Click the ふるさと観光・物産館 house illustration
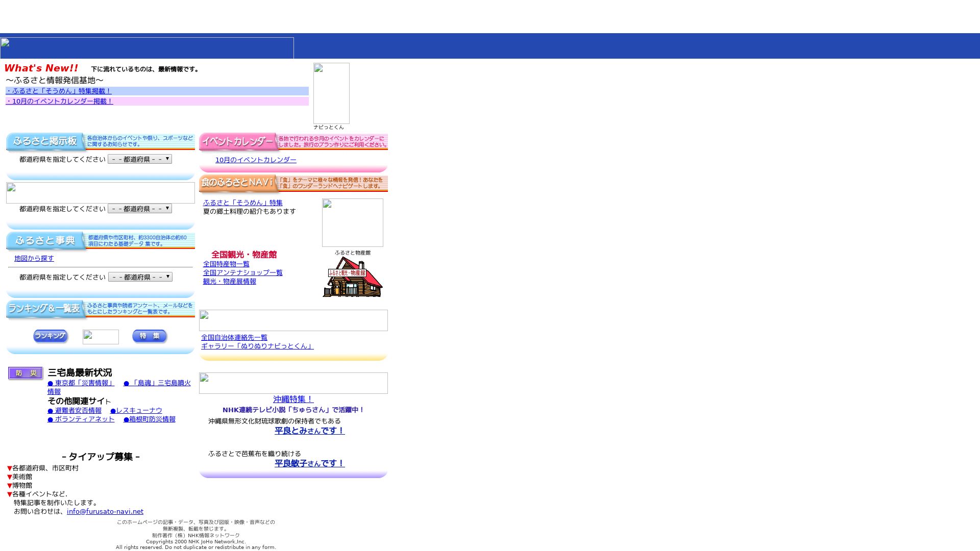 coord(352,277)
